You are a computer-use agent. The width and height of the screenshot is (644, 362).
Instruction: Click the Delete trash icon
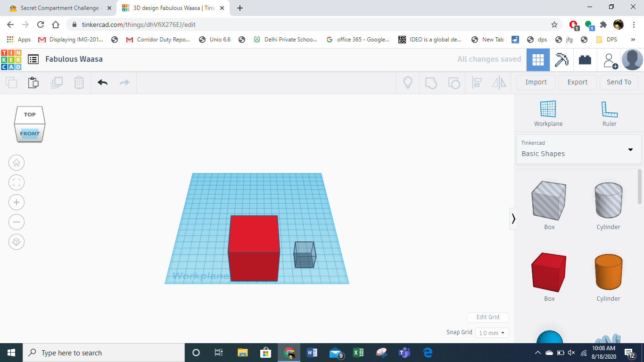[79, 82]
